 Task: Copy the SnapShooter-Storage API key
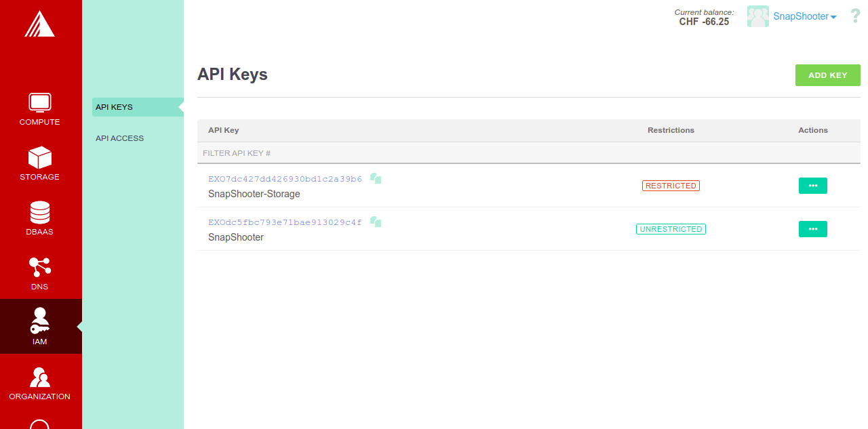pos(376,179)
